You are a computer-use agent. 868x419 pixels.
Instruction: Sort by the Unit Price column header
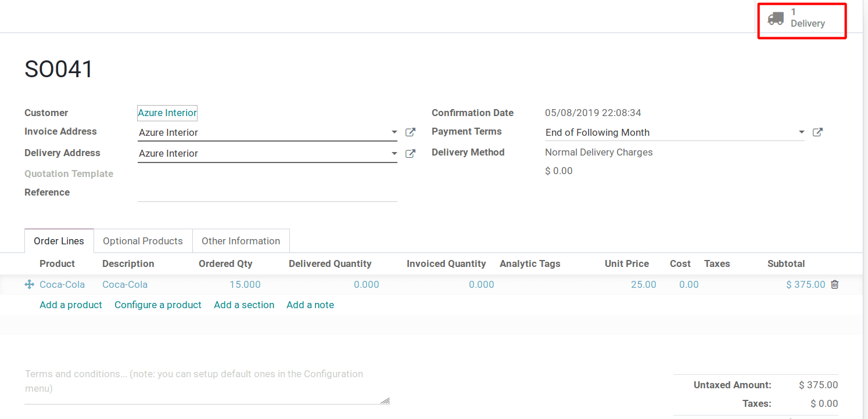tap(627, 263)
